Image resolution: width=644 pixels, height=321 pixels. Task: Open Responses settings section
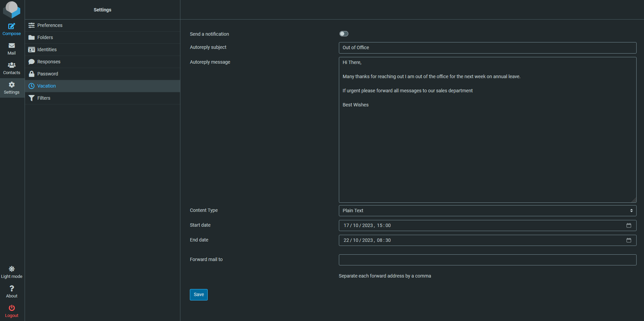click(x=103, y=62)
